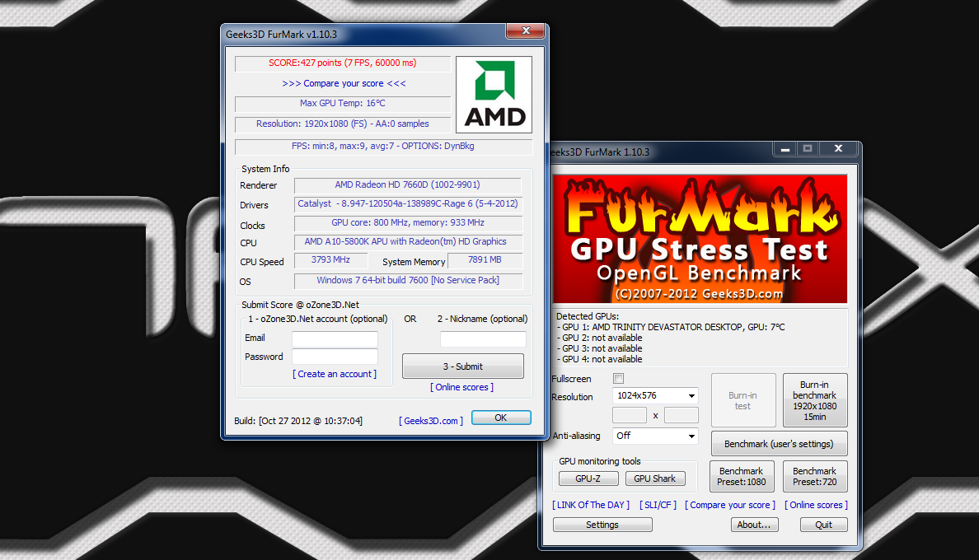This screenshot has width=979, height=560.
Task: Launch the GPU-Z monitoring tool
Action: coord(588,478)
